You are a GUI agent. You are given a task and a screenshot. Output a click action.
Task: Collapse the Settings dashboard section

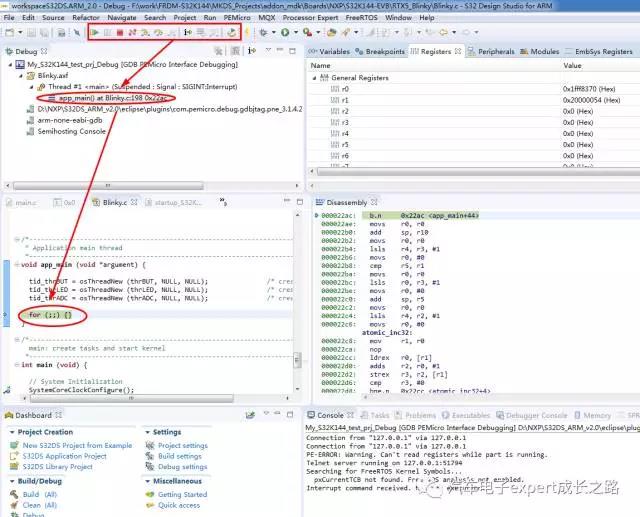pos(147,432)
